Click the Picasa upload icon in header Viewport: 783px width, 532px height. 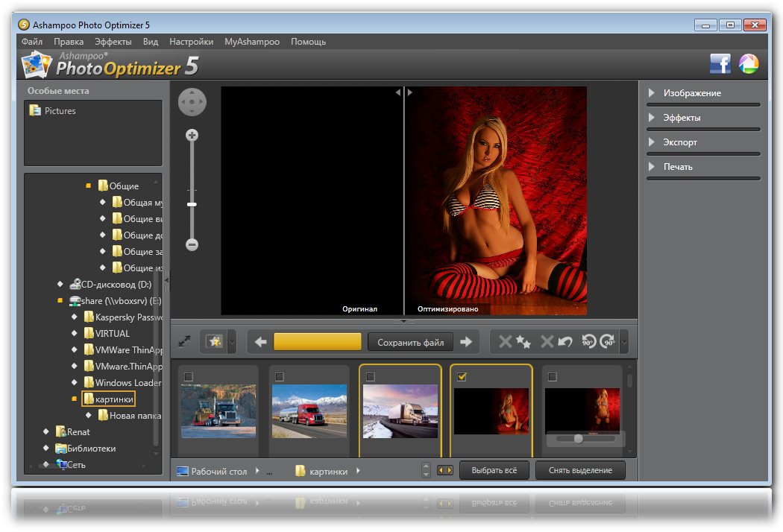(748, 64)
